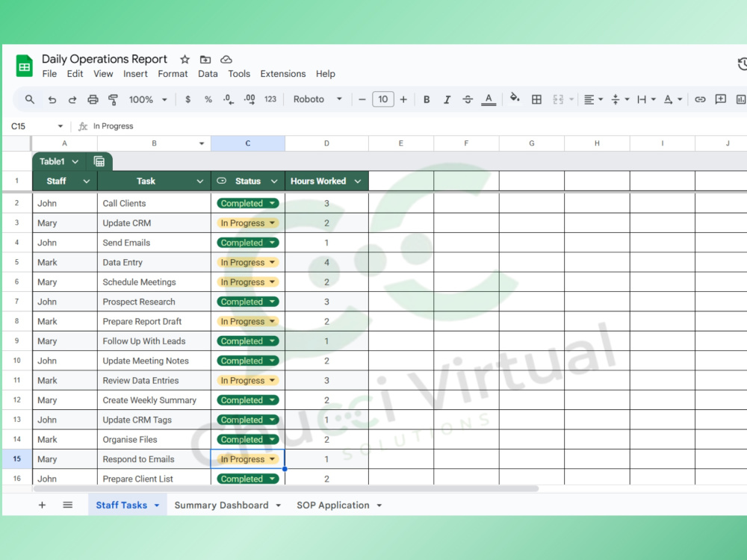The width and height of the screenshot is (747, 560).
Task: Open the Status column header dropdown
Action: coord(274,181)
